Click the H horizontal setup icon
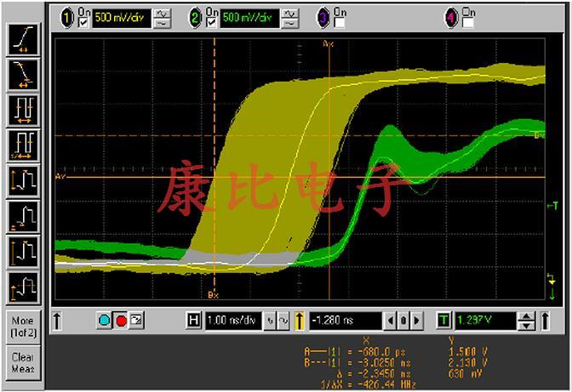Image resolution: width=572 pixels, height=392 pixels. (193, 321)
